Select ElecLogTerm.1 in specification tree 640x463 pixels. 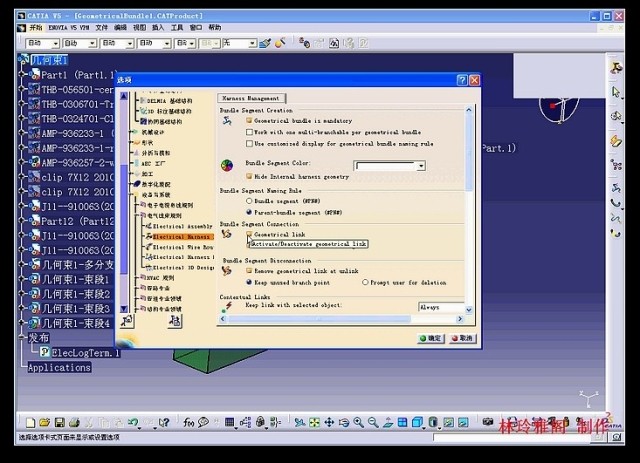pyautogui.click(x=85, y=352)
